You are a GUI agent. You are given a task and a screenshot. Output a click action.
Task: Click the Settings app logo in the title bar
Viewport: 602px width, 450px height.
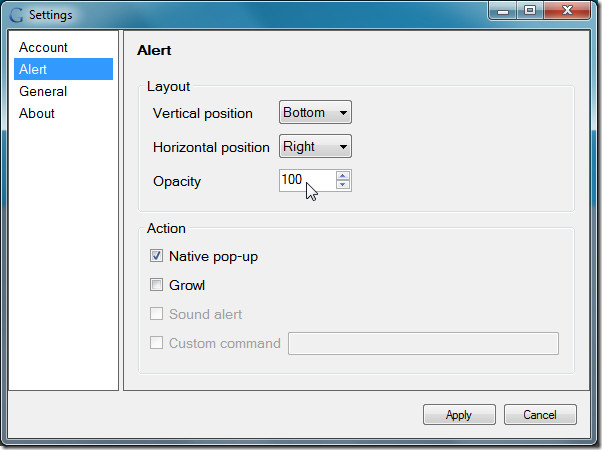[x=17, y=15]
